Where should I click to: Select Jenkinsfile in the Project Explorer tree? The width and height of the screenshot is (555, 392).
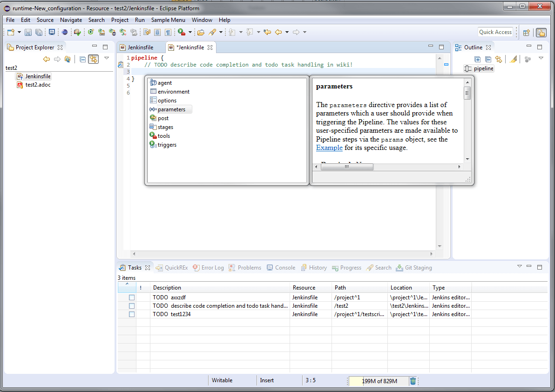click(37, 76)
